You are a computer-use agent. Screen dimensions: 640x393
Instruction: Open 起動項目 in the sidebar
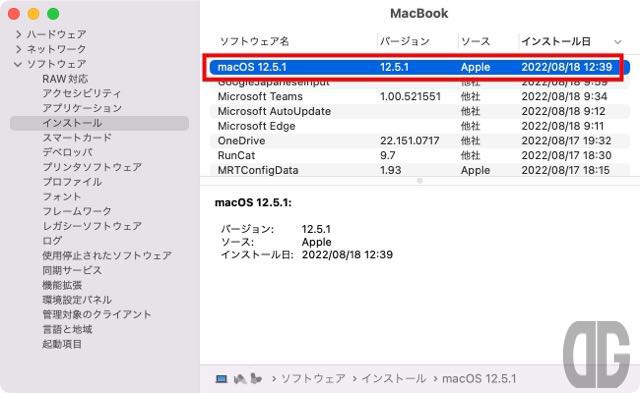62,344
